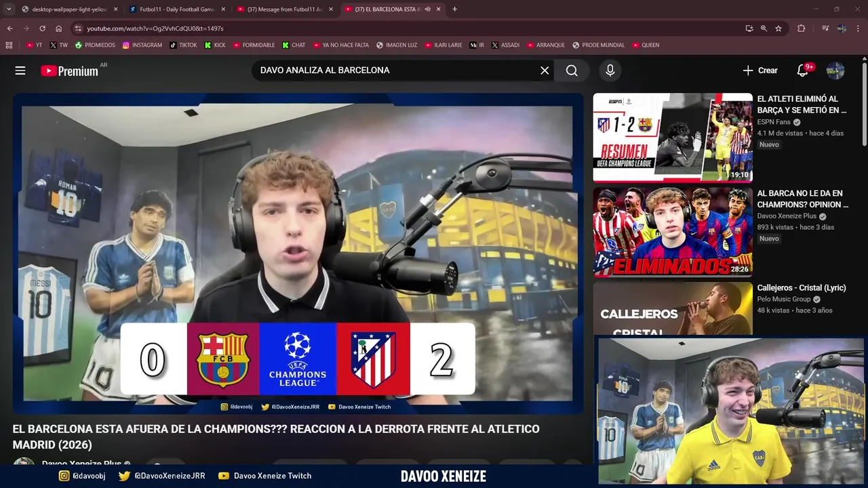868x488 pixels.
Task: View site information icon in address bar
Action: point(78,28)
